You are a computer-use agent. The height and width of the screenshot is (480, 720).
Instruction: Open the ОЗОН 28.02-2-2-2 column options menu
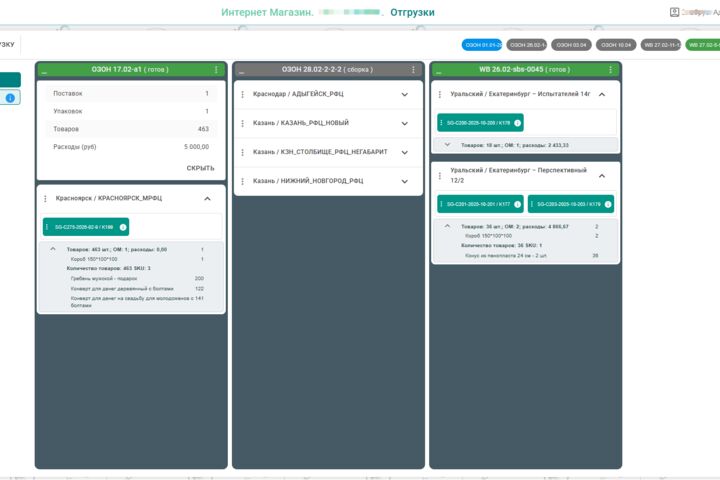413,69
